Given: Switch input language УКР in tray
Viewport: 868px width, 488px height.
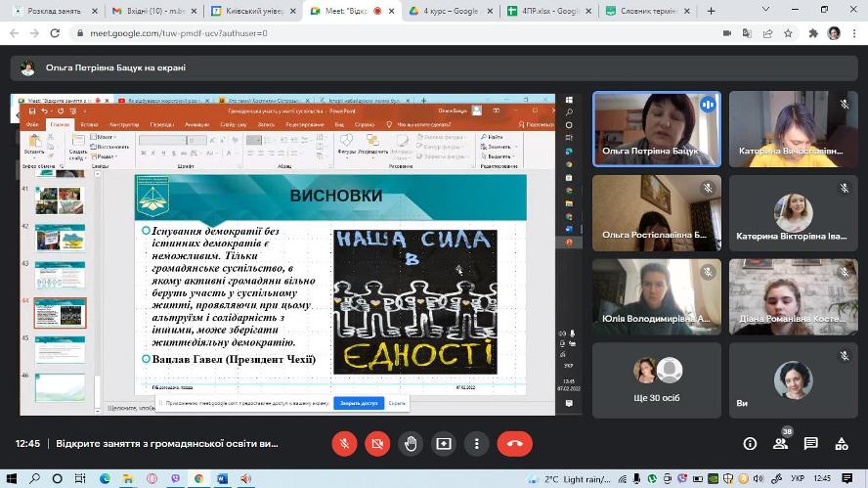Looking at the screenshot, I should [798, 478].
